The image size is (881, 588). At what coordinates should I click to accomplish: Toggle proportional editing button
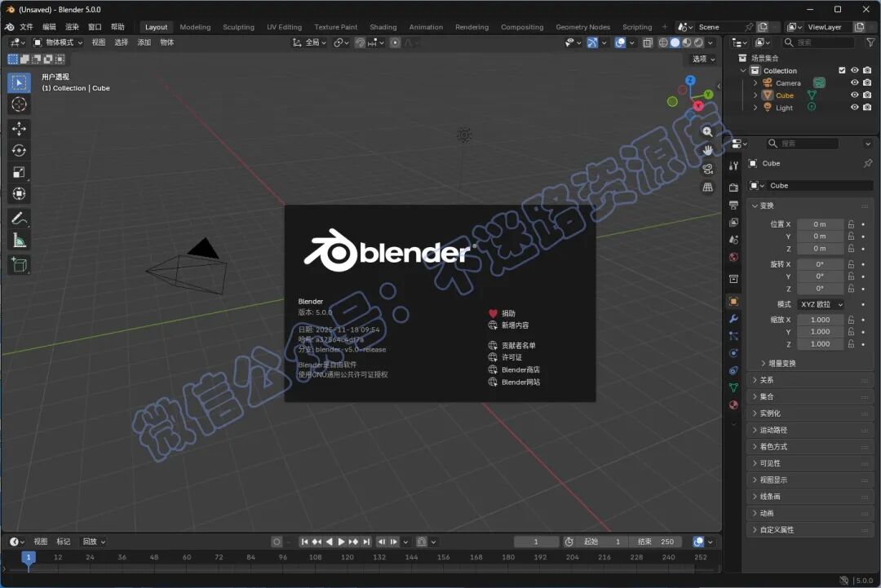pyautogui.click(x=395, y=42)
